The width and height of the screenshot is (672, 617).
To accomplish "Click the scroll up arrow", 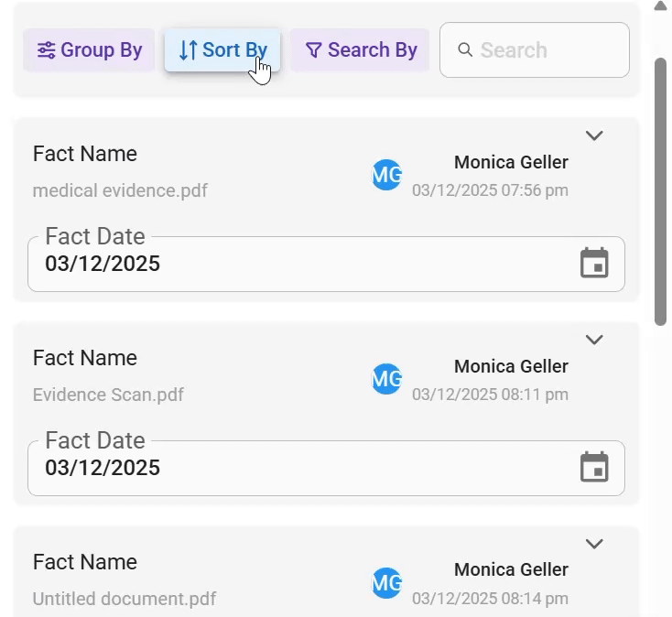I will [660, 5].
